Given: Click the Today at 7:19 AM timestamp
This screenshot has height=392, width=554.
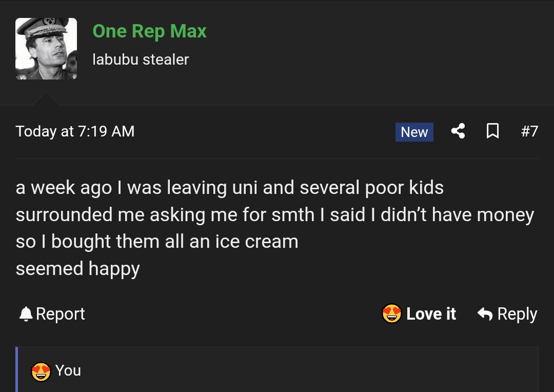Looking at the screenshot, I should [x=75, y=131].
